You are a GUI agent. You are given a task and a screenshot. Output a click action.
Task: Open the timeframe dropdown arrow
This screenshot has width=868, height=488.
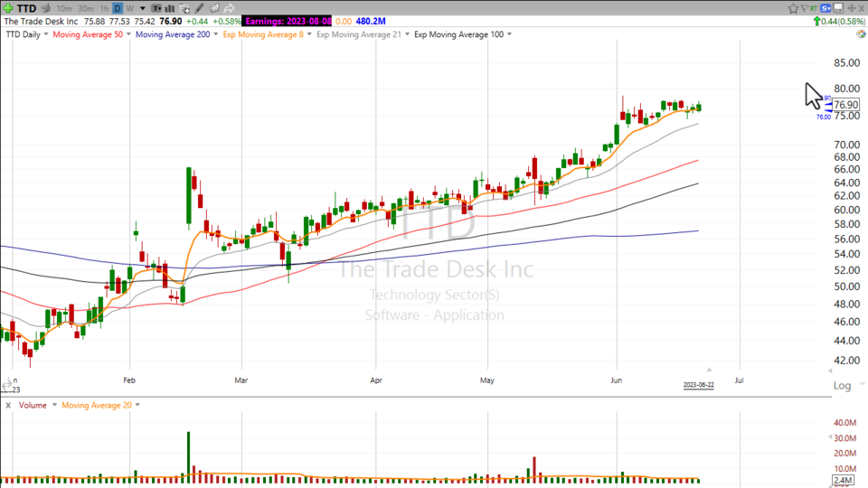click(142, 8)
